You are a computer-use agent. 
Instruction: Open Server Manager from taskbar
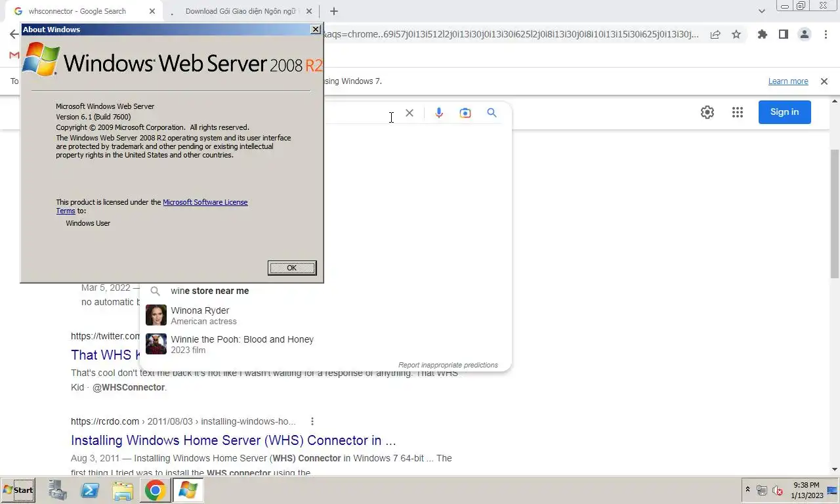[x=58, y=491]
